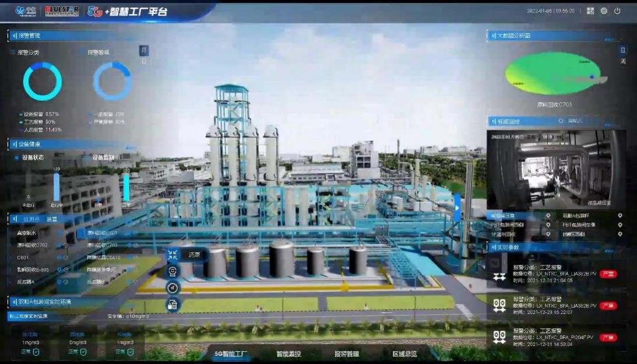
Task: Click the 报警等级 donut chart
Action: 112,81
